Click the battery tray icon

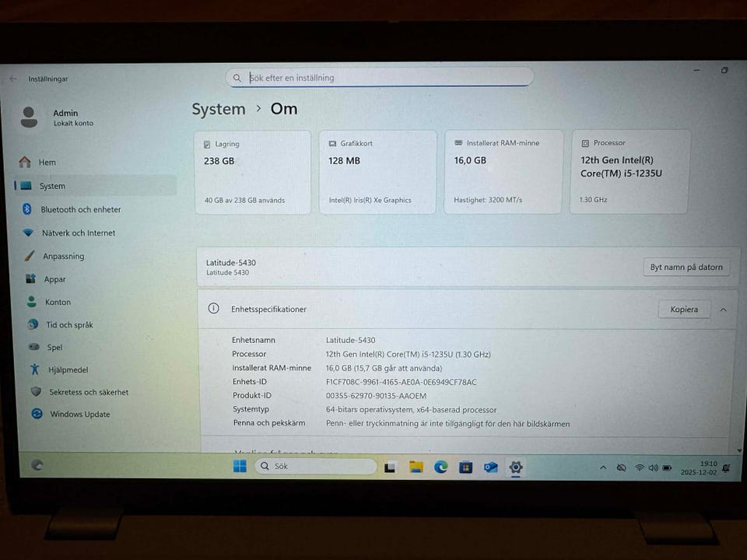coord(668,468)
